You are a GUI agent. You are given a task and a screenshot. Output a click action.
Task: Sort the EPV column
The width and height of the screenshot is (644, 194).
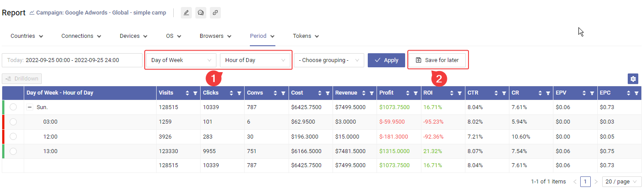[584, 93]
